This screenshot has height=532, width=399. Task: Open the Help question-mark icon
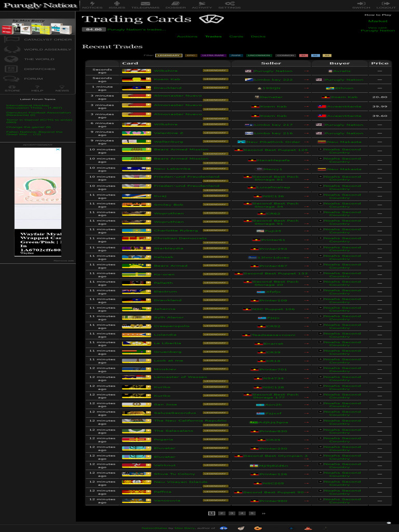(x=37, y=87)
